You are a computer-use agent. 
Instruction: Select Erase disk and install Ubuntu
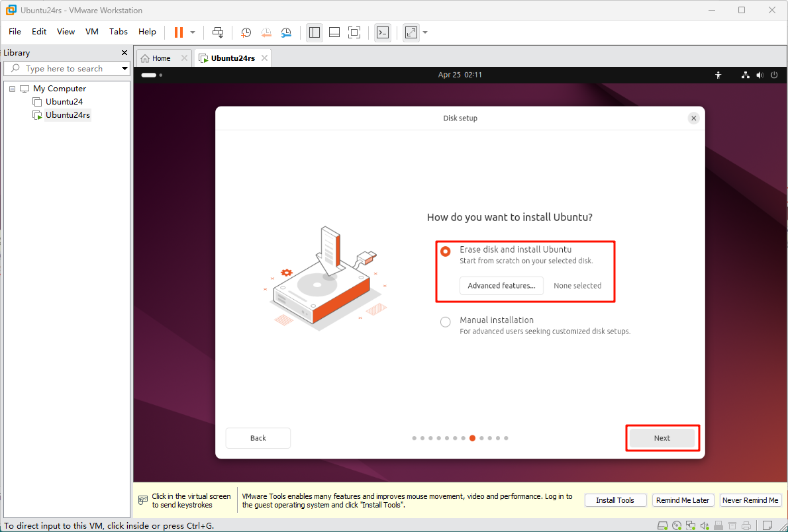[x=445, y=251]
